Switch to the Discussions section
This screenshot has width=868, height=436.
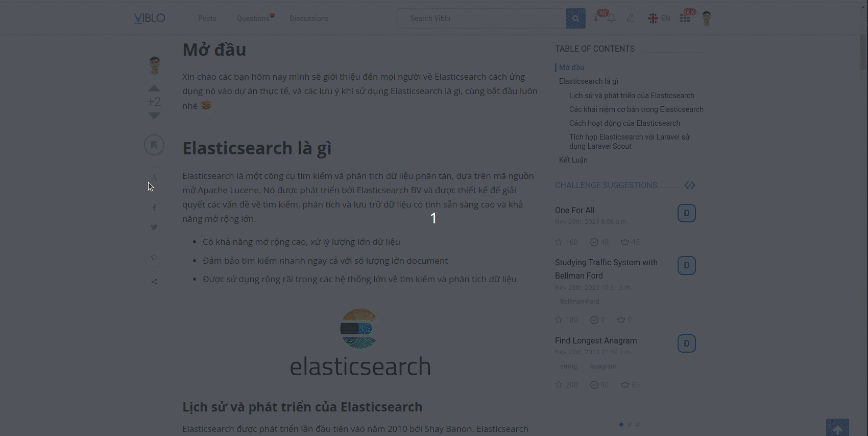(x=309, y=18)
